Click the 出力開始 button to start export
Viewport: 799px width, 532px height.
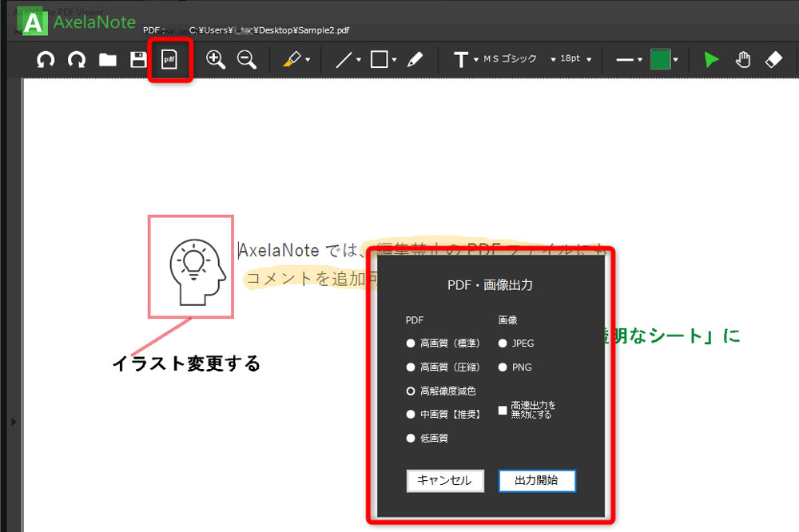click(x=537, y=480)
